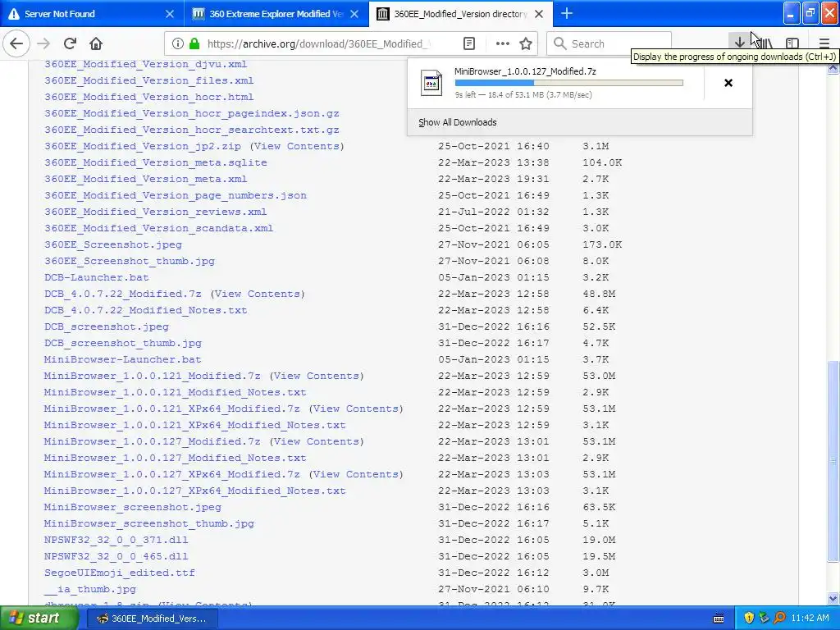The image size is (840, 630).
Task: Click the 11:42 AM system clock
Action: 810,619
